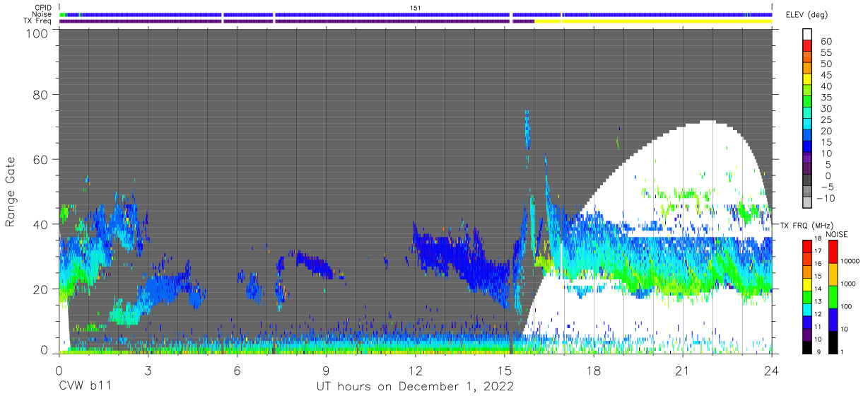This screenshot has height=401, width=868.
Task: Click the '24' tick on the UT hours axis
Action: (x=771, y=370)
